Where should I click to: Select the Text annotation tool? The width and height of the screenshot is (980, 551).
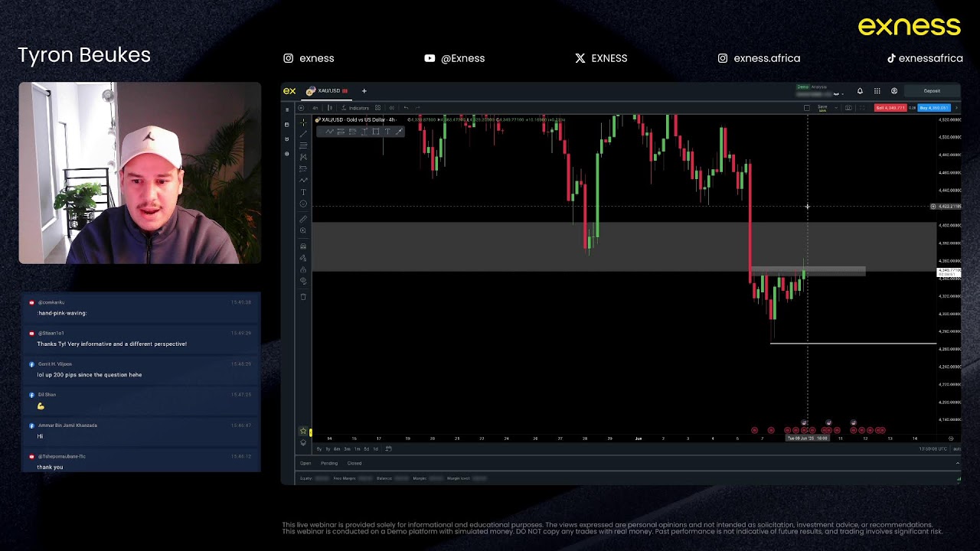(x=303, y=192)
